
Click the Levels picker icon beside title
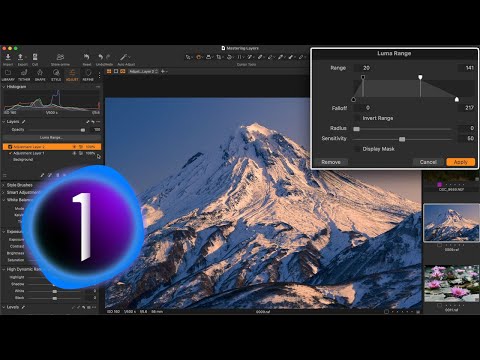coord(24,307)
